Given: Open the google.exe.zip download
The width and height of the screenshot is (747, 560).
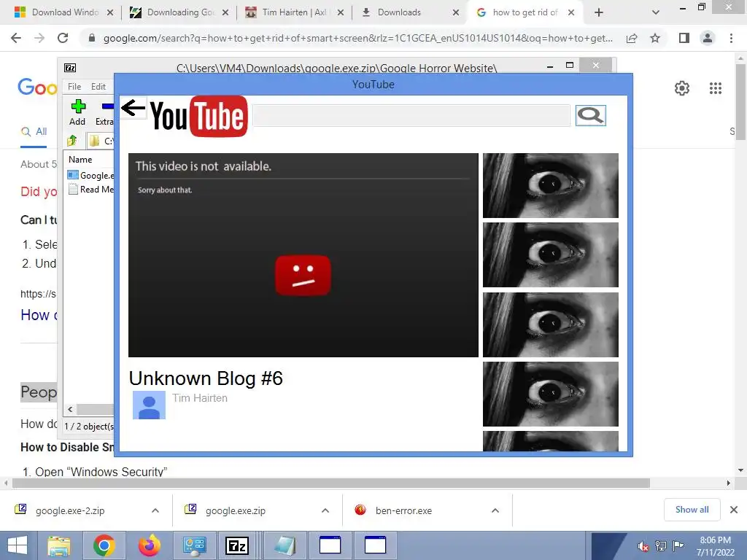Looking at the screenshot, I should coord(236,510).
